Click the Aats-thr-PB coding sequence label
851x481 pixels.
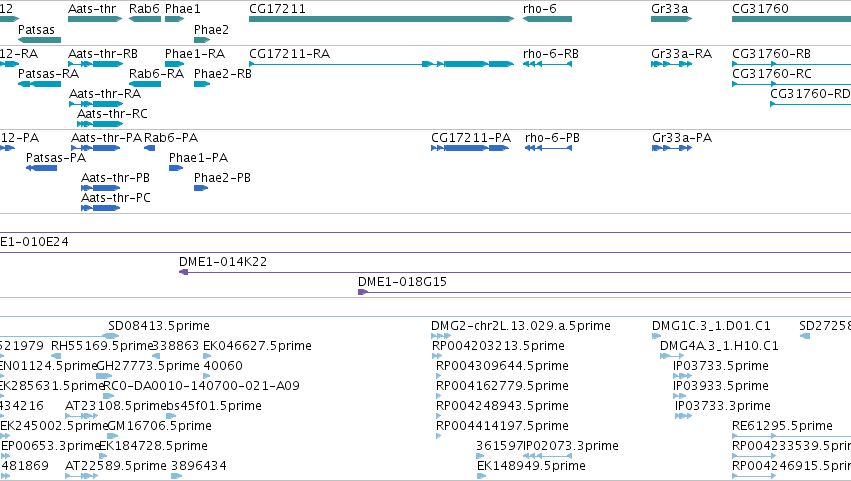pos(115,178)
